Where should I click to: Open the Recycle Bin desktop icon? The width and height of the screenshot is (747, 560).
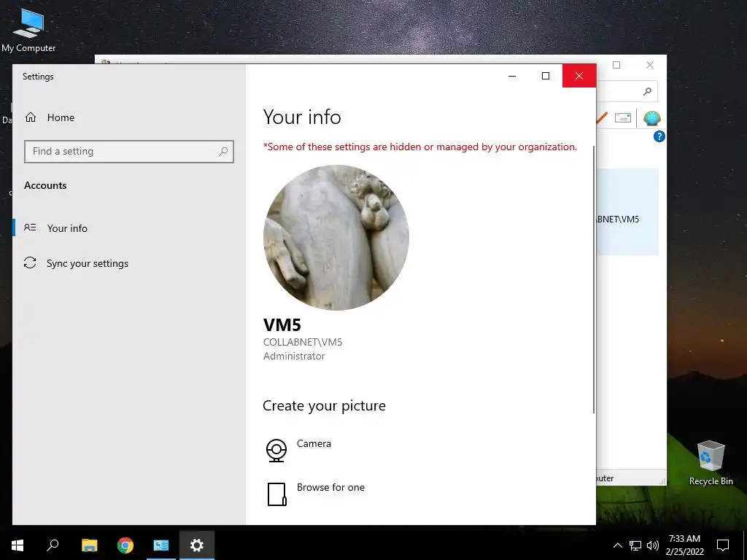pyautogui.click(x=711, y=463)
